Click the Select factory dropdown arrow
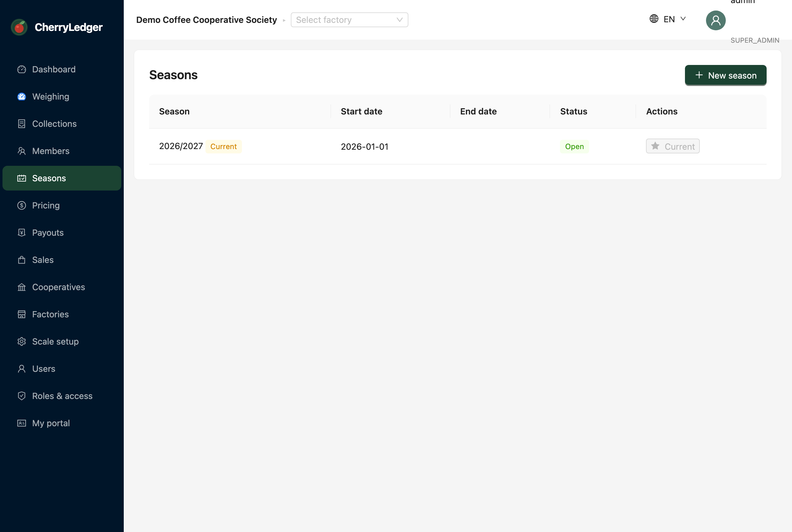The width and height of the screenshot is (792, 532). tap(399, 20)
